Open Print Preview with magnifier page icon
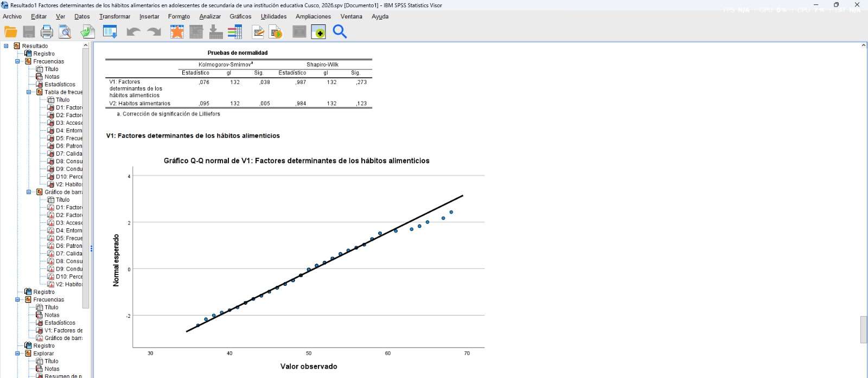Image resolution: width=868 pixels, height=378 pixels. coord(65,32)
